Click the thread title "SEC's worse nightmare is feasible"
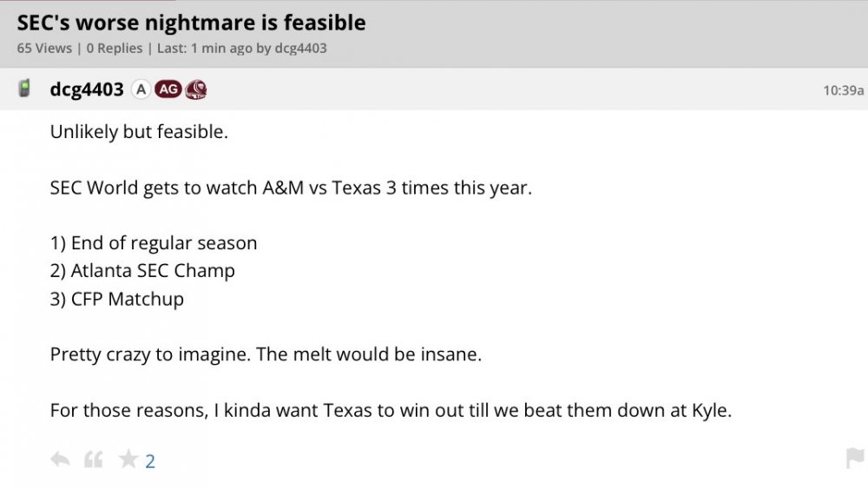The image size is (868, 489). tap(191, 23)
